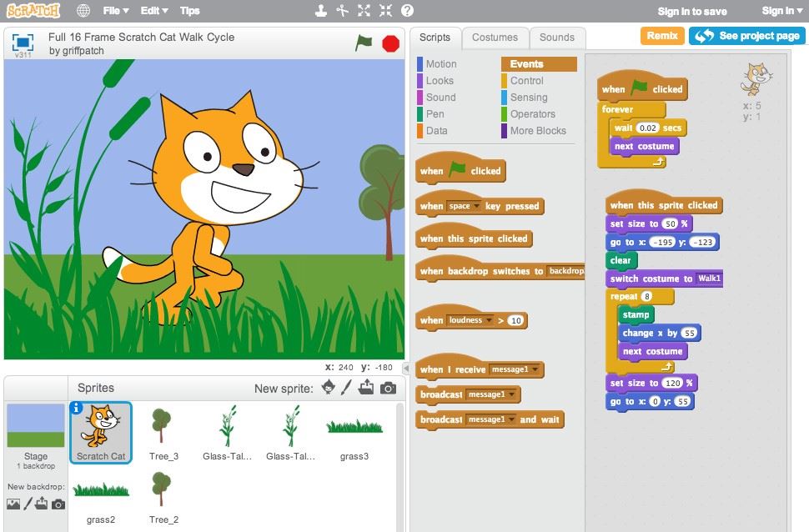Open the backdrop dropdown in 'when backdrop switches to'
Screen dimensions: 809x532
pos(566,271)
